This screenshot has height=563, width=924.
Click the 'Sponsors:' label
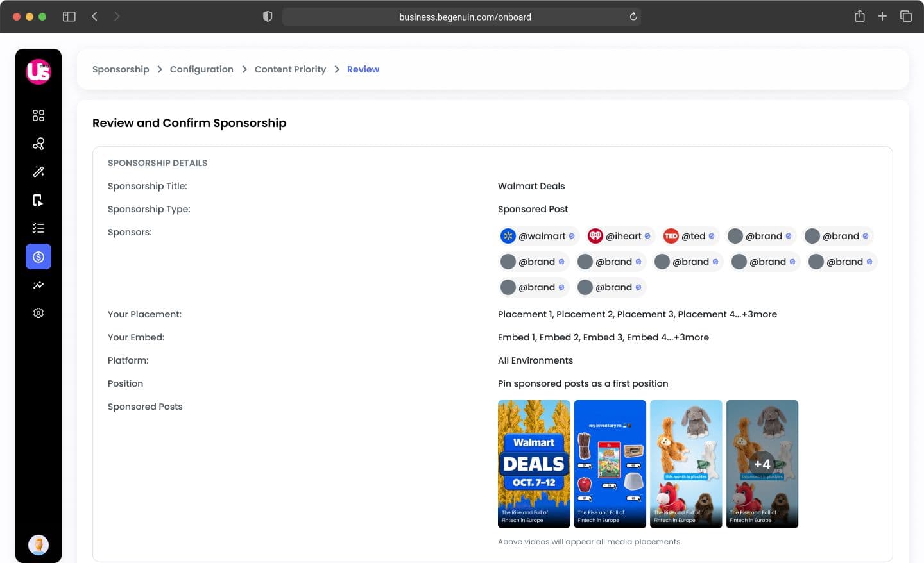click(x=130, y=232)
